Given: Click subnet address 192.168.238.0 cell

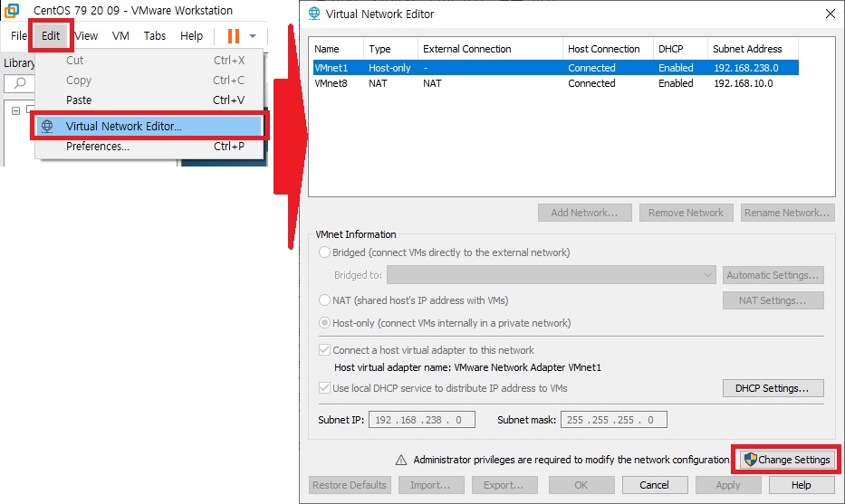Looking at the screenshot, I should (746, 68).
